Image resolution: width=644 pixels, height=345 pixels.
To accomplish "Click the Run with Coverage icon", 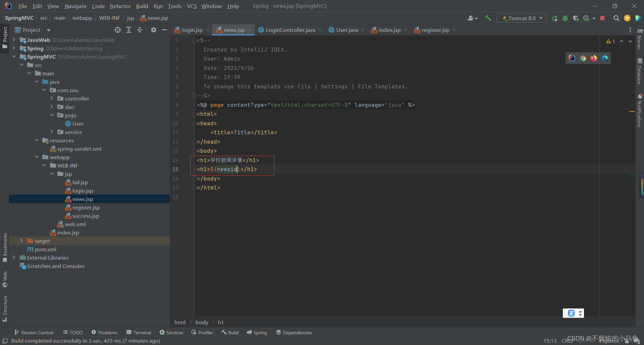I will tap(576, 18).
